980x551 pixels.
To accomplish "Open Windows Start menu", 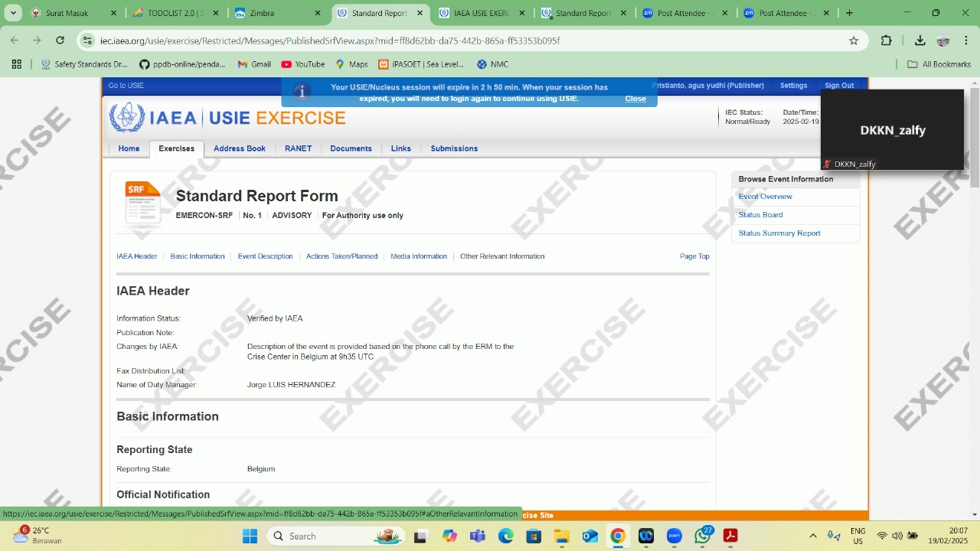I will (x=250, y=536).
